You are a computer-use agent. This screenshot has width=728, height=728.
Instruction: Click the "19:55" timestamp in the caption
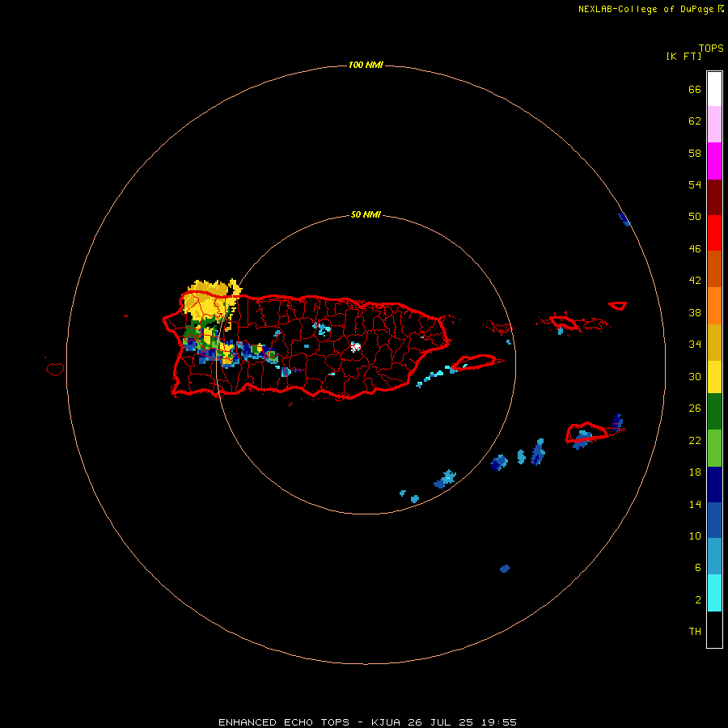498,722
